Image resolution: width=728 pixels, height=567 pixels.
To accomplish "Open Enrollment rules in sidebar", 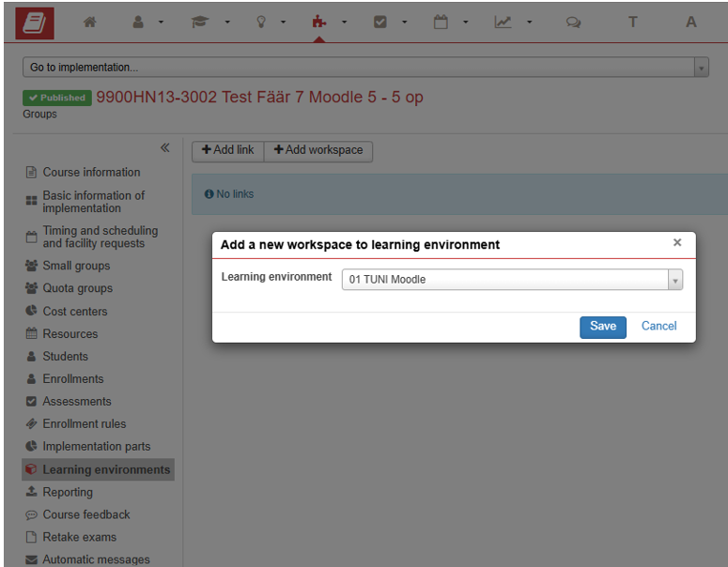I will 84,423.
